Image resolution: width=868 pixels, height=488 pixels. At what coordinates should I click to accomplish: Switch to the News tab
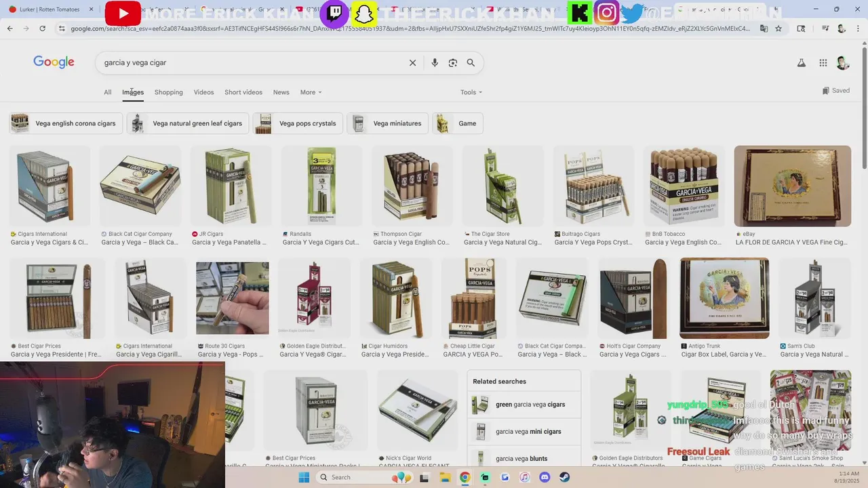[x=281, y=92]
